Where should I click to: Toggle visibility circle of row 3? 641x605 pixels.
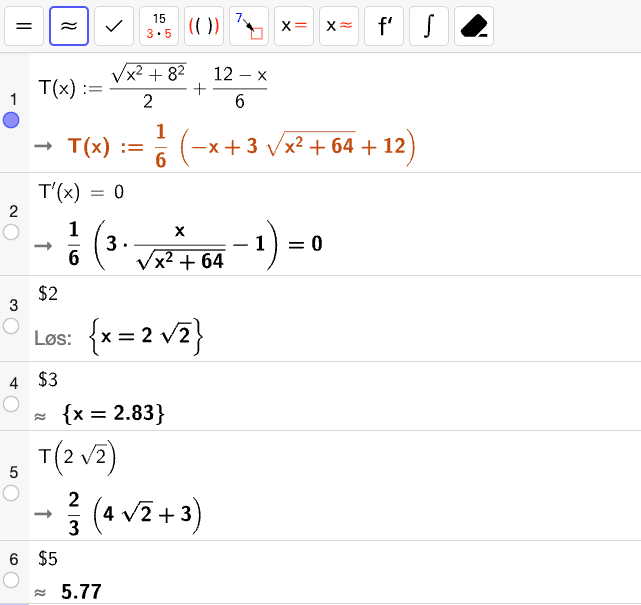click(11, 326)
